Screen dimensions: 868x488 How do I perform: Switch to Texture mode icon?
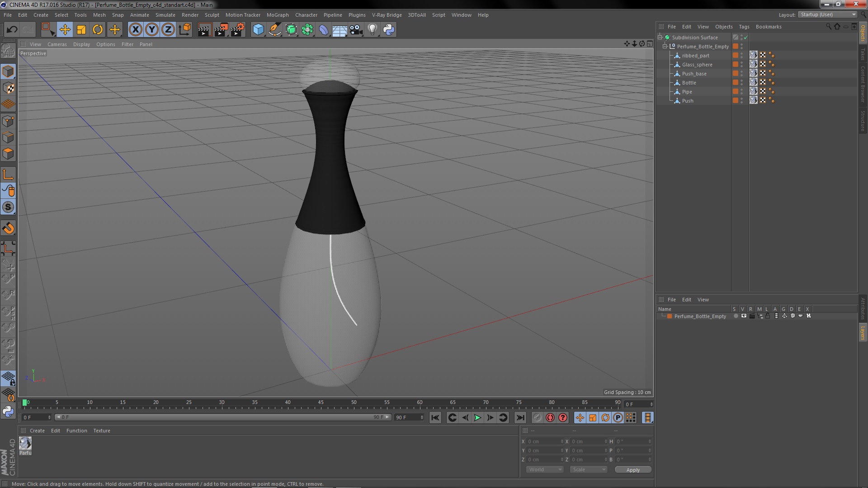click(8, 88)
